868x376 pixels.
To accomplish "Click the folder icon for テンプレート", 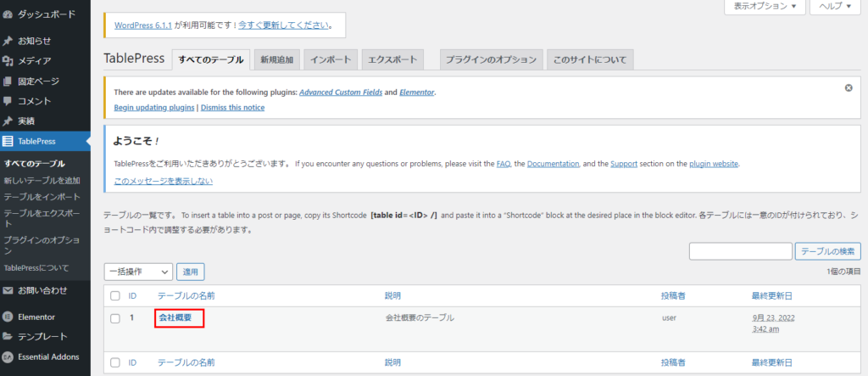I will point(8,337).
